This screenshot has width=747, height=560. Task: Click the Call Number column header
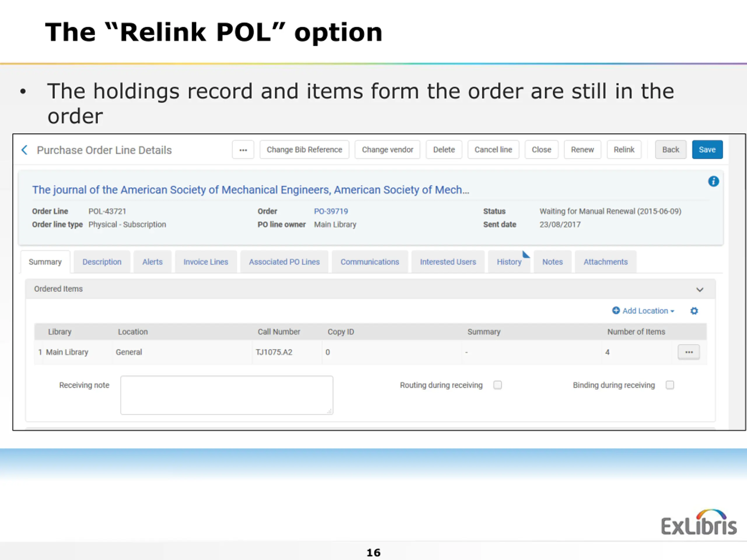click(279, 332)
